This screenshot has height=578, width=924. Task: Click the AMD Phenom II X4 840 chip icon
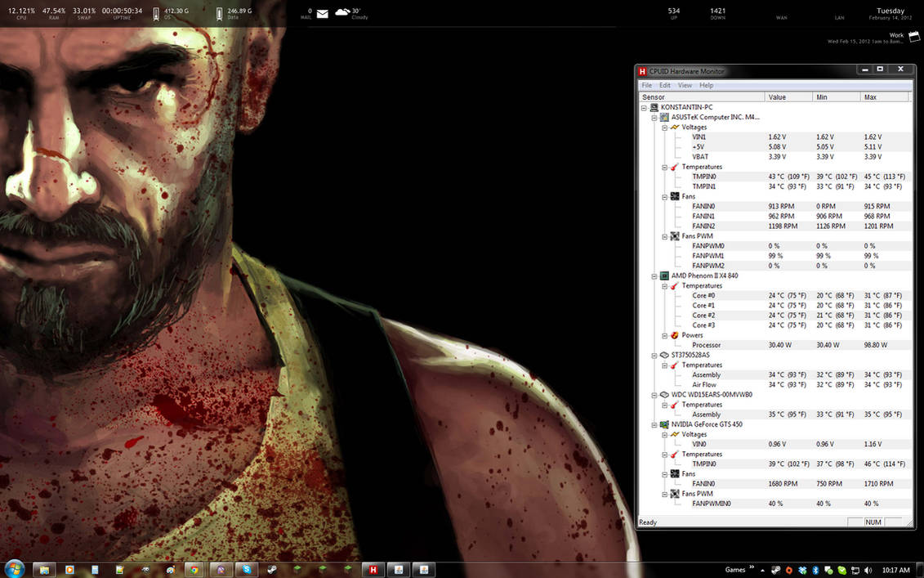[664, 276]
